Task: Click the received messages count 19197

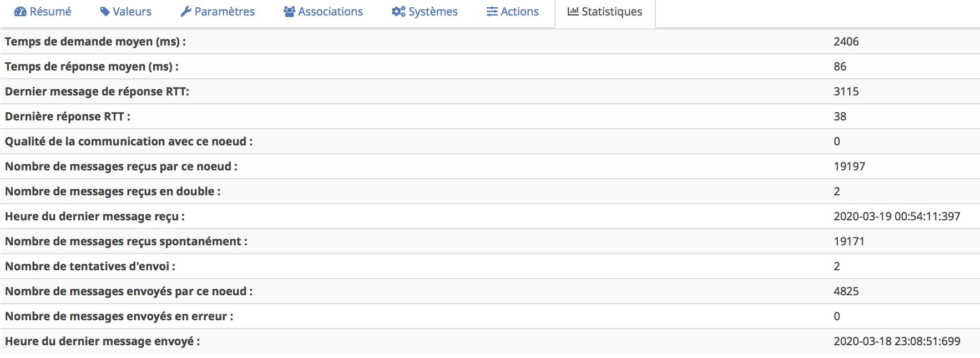Action: 849,167
